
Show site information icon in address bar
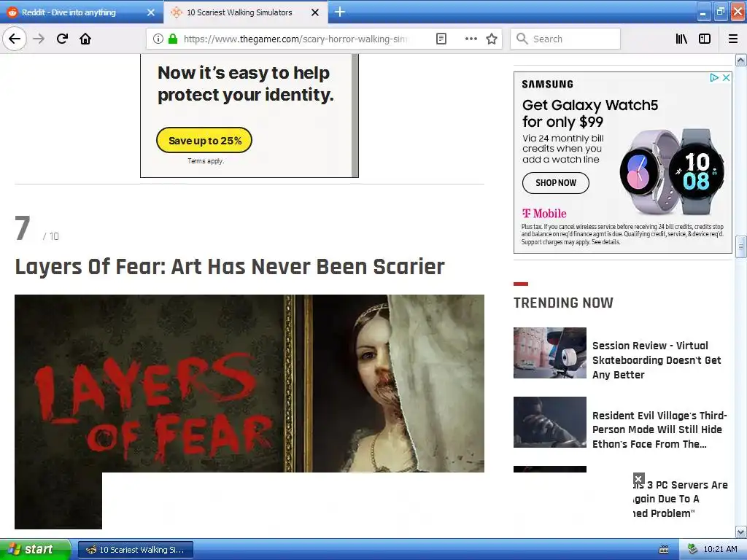158,39
